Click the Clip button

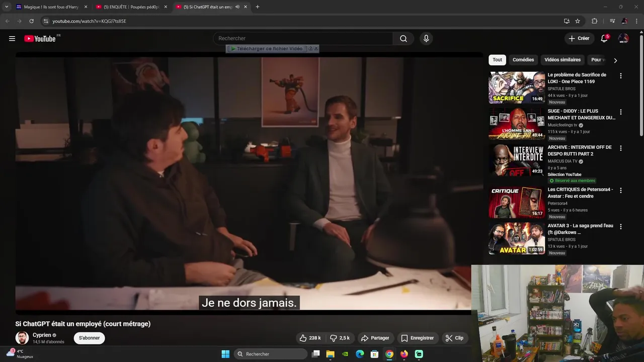tap(454, 338)
